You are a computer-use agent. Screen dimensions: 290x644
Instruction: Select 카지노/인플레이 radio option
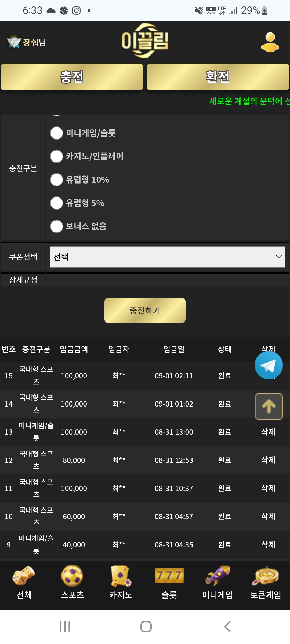click(x=57, y=156)
